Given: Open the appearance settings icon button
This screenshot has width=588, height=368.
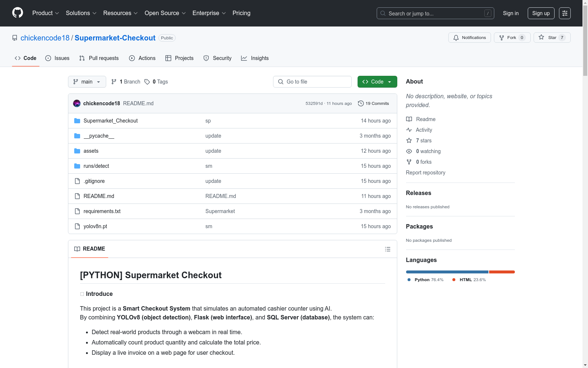Looking at the screenshot, I should [565, 13].
